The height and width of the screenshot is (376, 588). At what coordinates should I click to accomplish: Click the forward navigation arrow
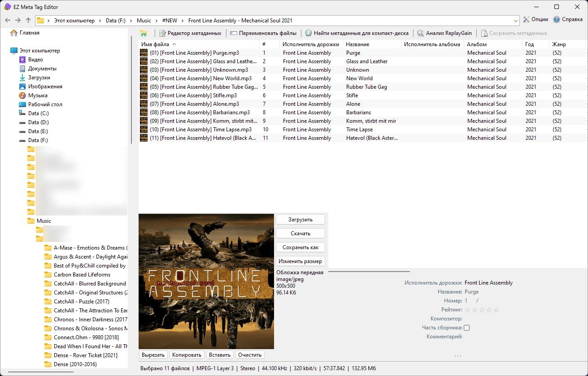18,20
